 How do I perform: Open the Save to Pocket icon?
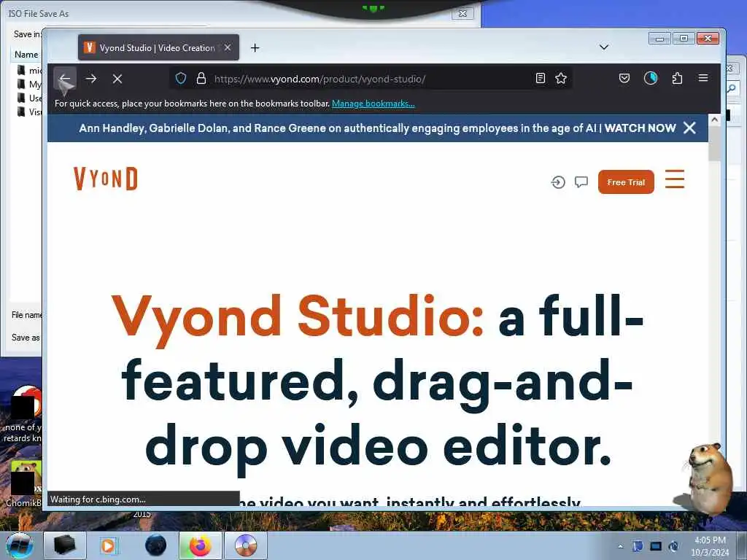[x=624, y=78]
